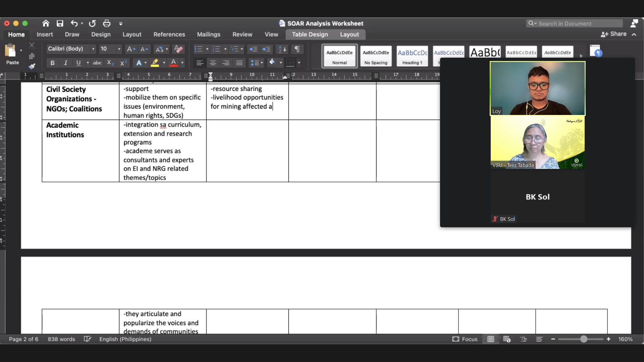Toggle italic formatting
This screenshot has width=644, height=362.
coord(65,63)
